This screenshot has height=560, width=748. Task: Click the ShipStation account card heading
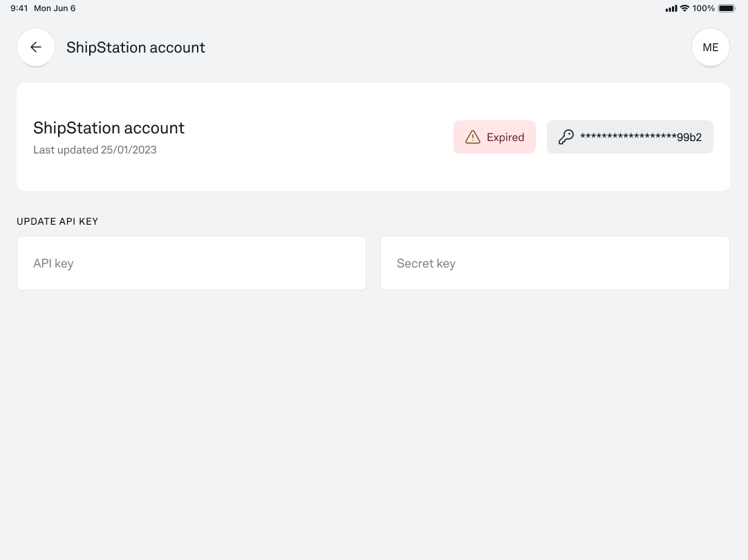click(x=109, y=128)
